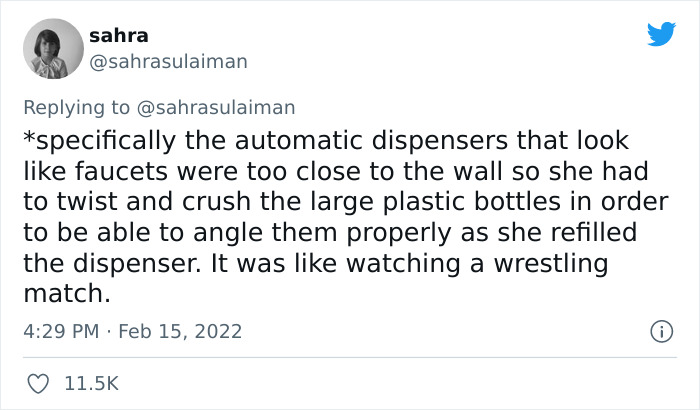The height and width of the screenshot is (410, 700).
Task: Click the final word "match." of the tweet
Action: coord(67,294)
